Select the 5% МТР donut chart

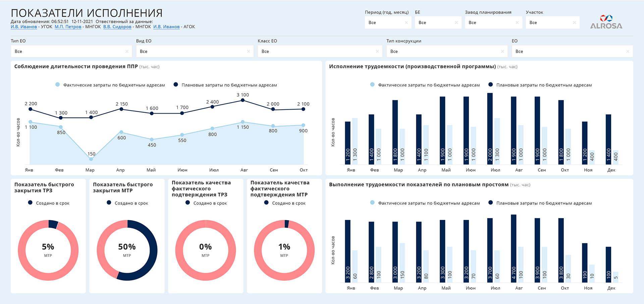[x=48, y=250]
